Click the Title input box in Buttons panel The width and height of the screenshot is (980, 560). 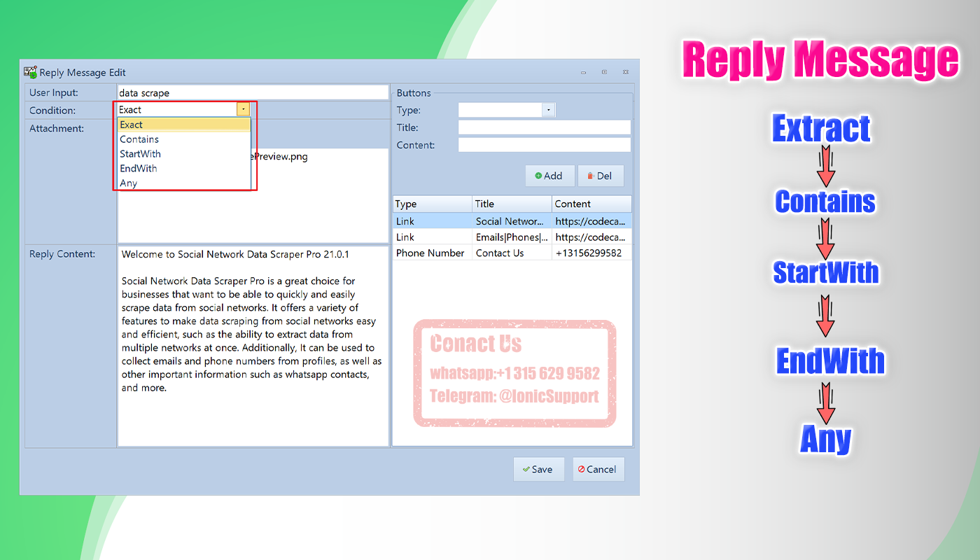pyautogui.click(x=544, y=127)
